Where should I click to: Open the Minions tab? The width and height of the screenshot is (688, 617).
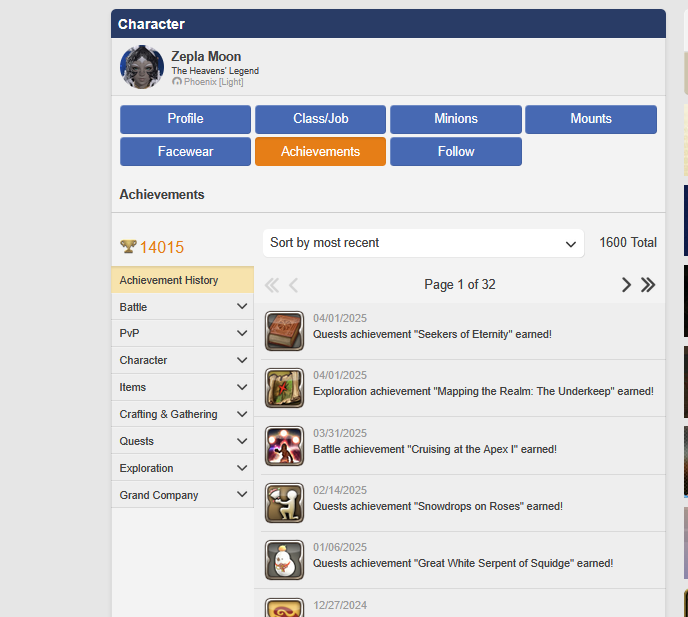pyautogui.click(x=456, y=119)
